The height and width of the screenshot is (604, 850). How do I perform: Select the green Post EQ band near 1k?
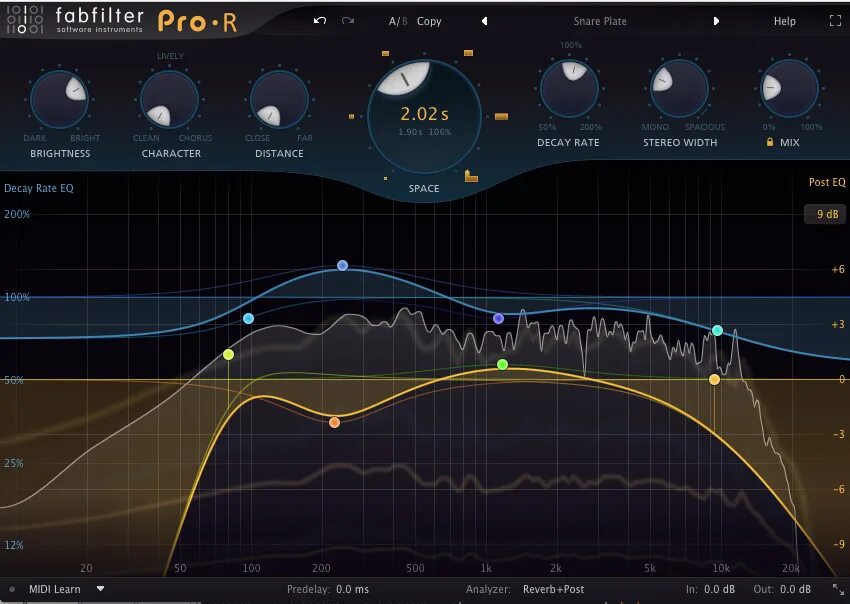click(x=503, y=364)
